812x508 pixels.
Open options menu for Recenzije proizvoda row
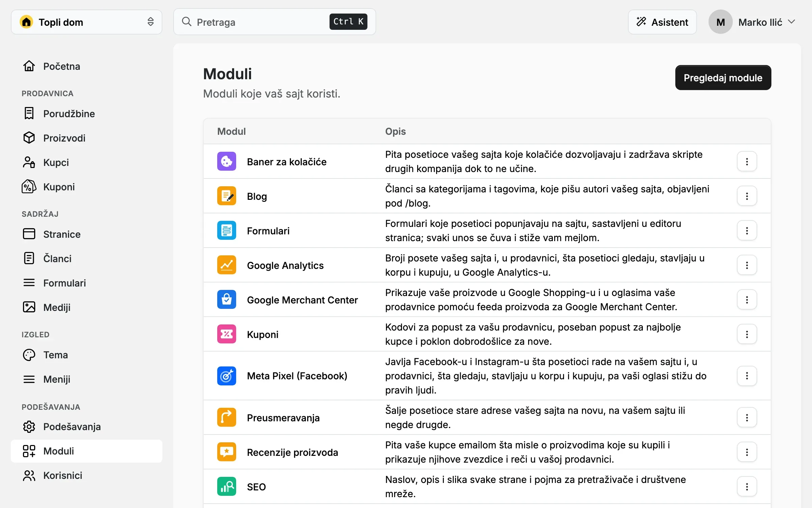click(x=747, y=452)
